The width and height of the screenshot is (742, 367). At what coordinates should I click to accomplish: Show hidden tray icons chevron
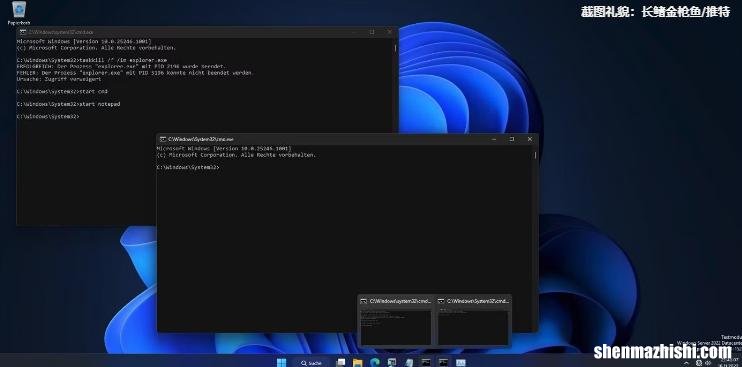pos(687,363)
